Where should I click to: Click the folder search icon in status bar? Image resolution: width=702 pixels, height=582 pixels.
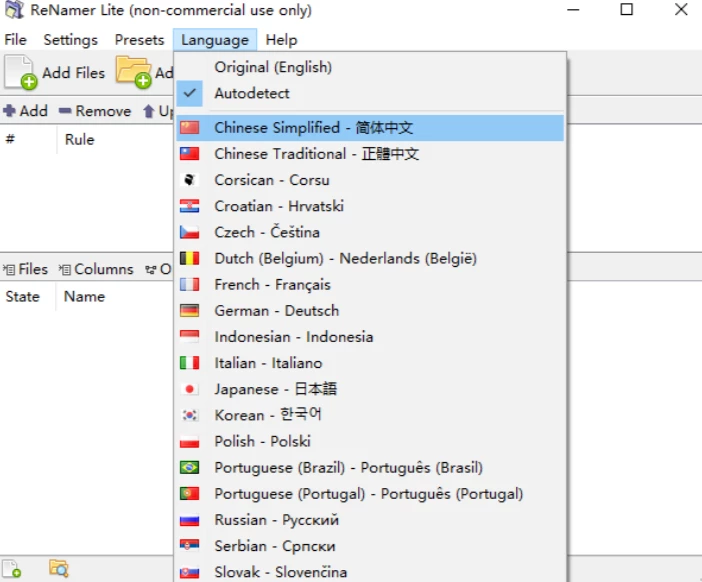point(59,569)
